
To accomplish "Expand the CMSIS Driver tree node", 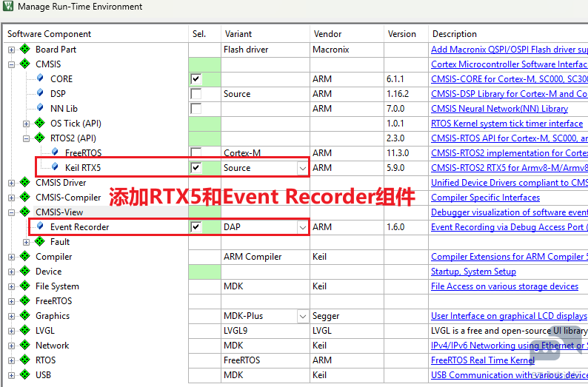I will 11,183.
